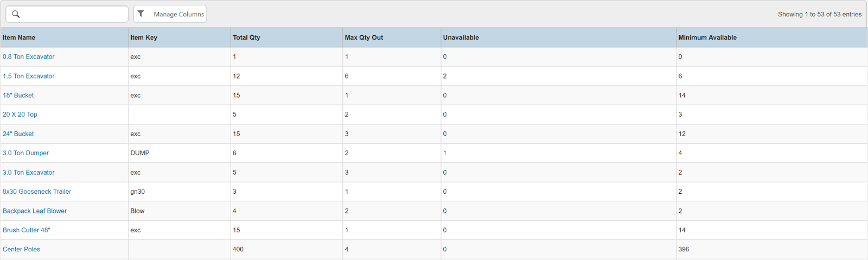The image size is (868, 260).
Task: Select the 20 X 20 Top link
Action: pos(20,115)
